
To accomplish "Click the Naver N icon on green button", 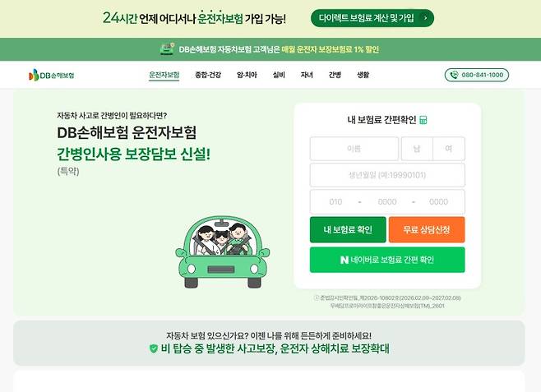I will (x=344, y=260).
